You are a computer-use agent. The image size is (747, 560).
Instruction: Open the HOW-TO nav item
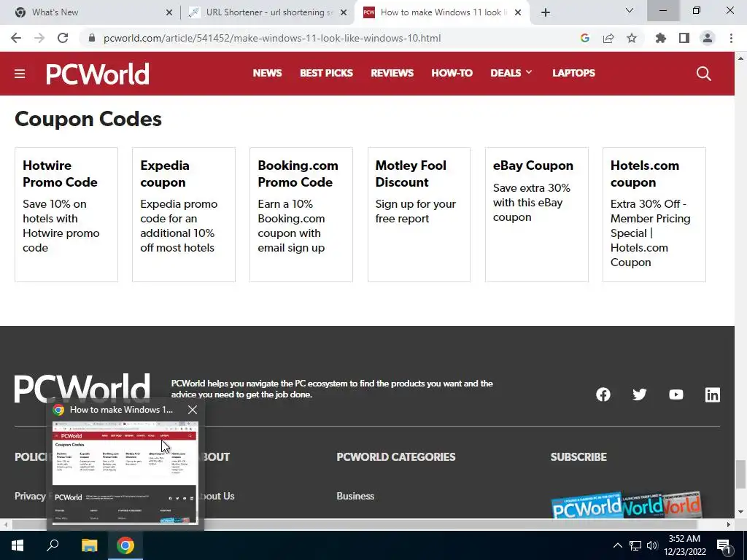point(452,73)
